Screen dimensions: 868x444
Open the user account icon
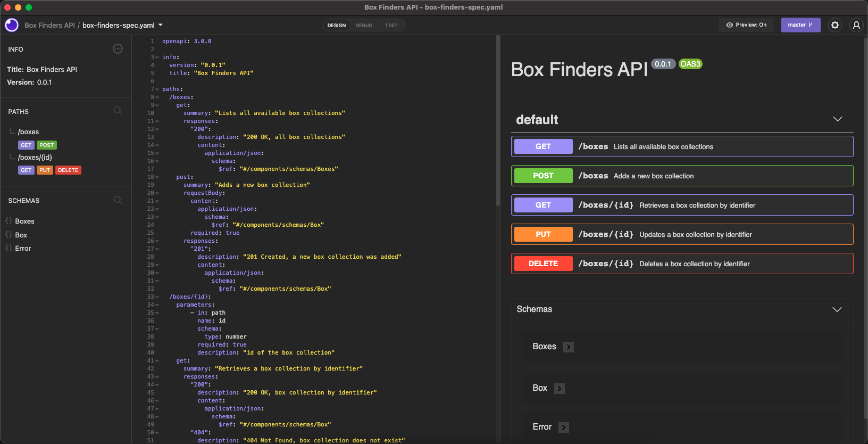click(856, 25)
